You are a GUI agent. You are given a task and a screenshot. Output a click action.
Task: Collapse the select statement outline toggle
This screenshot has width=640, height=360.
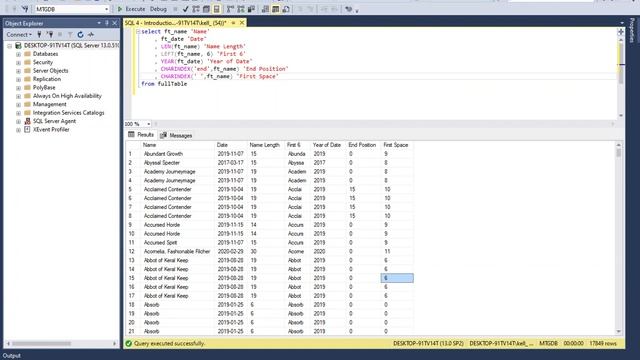click(x=138, y=31)
